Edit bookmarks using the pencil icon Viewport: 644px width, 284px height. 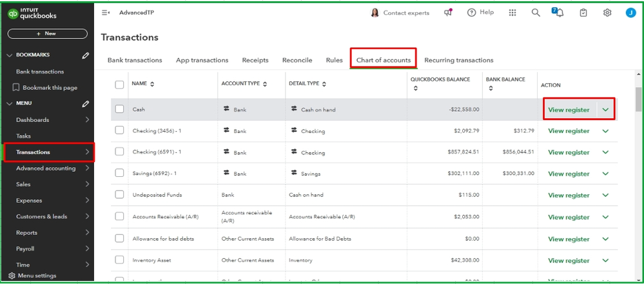[x=86, y=56]
